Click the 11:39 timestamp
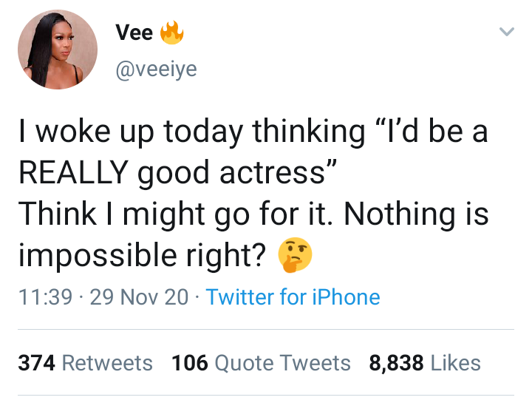The width and height of the screenshot is (532, 400). (46, 297)
